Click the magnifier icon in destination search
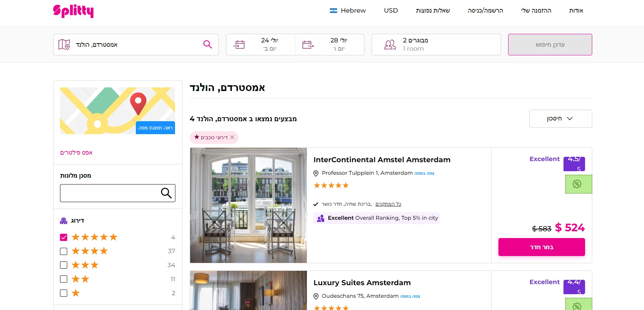The height and width of the screenshot is (310, 644). (x=207, y=45)
